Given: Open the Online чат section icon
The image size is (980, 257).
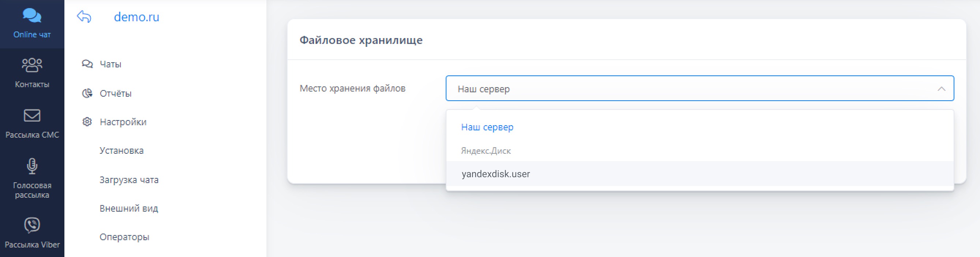Looking at the screenshot, I should [x=32, y=15].
